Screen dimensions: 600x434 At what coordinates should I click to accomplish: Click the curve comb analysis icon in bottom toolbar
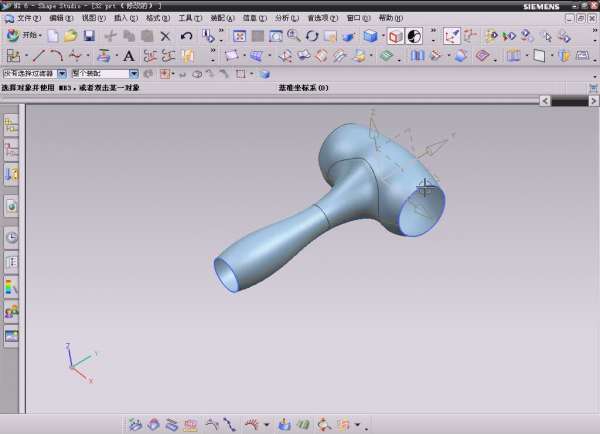coord(252,424)
